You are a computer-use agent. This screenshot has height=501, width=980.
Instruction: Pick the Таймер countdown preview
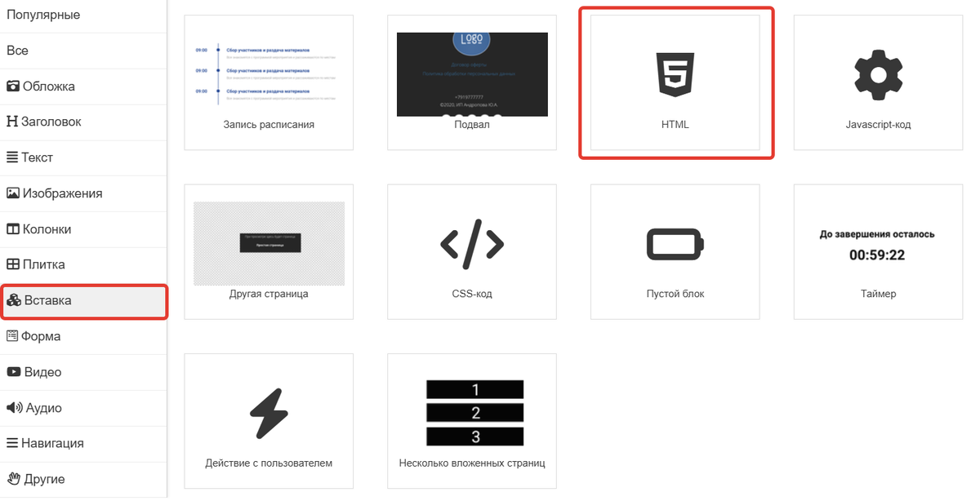[878, 245]
